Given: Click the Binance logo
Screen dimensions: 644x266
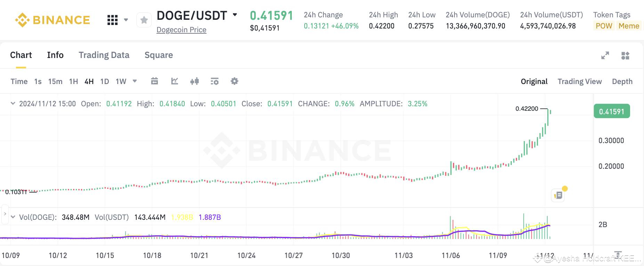Looking at the screenshot, I should [x=52, y=20].
